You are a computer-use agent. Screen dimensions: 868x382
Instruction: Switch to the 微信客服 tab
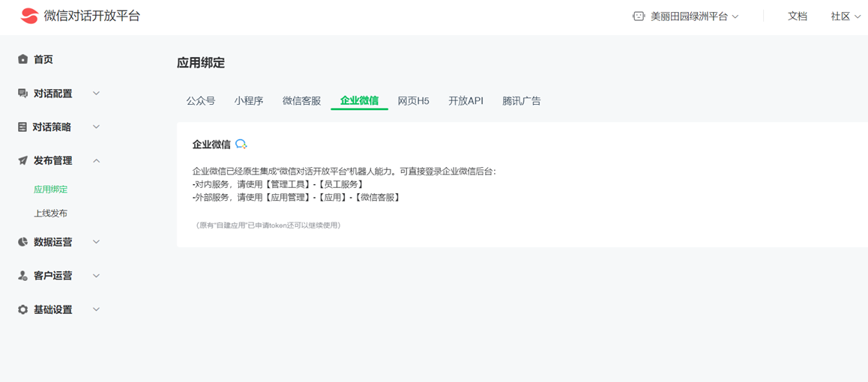[x=301, y=100]
